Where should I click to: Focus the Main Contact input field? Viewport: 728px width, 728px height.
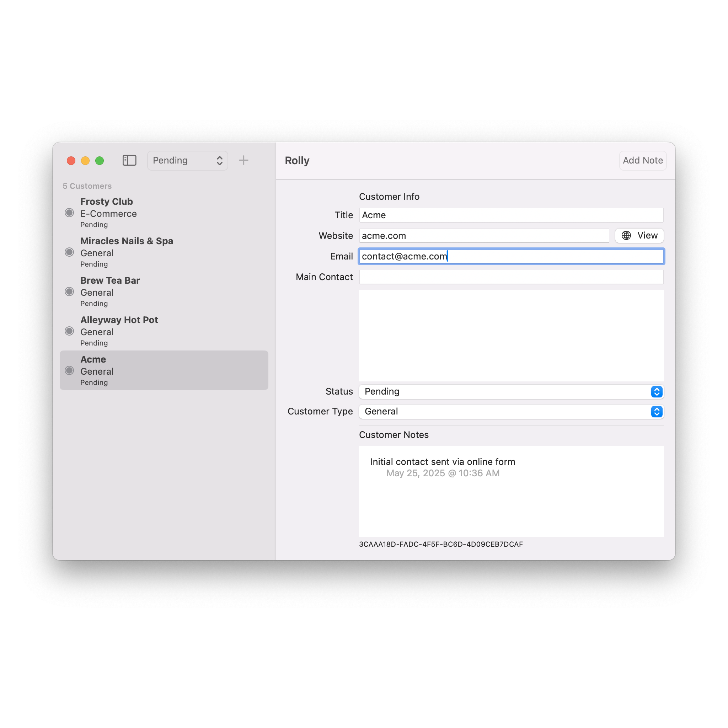click(511, 277)
